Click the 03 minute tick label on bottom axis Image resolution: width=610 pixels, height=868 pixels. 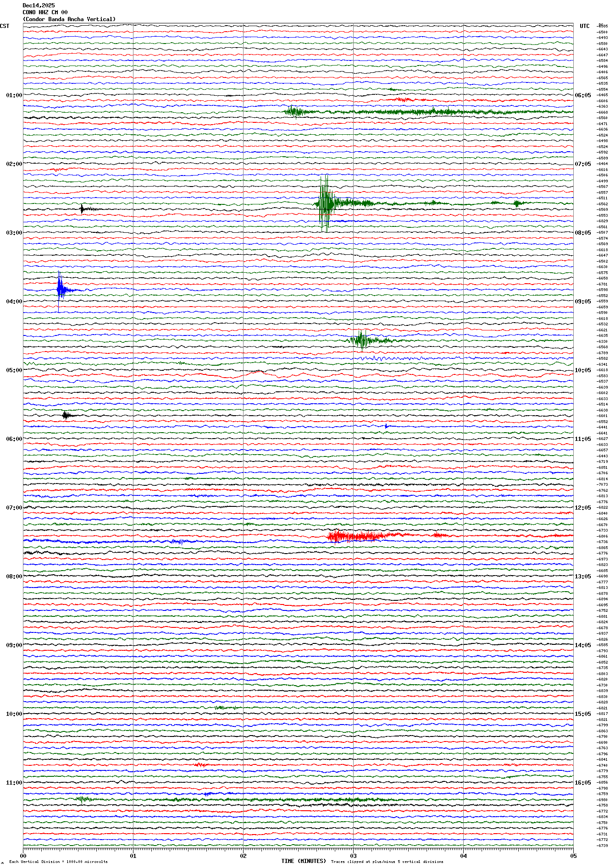[x=353, y=856]
